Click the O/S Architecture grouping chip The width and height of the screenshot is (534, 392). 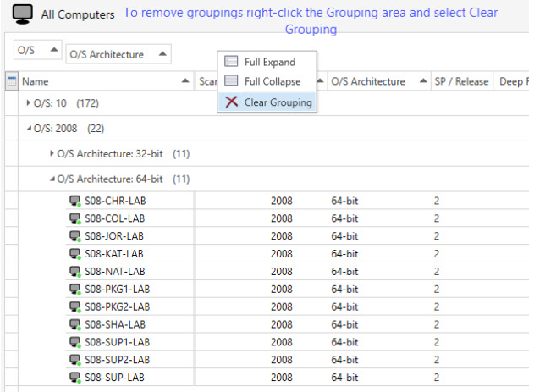tap(118, 54)
